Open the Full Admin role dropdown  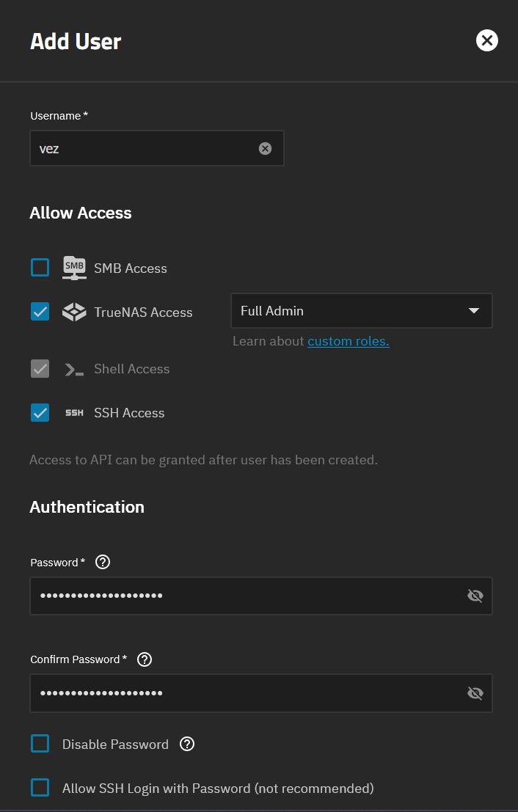click(x=361, y=311)
